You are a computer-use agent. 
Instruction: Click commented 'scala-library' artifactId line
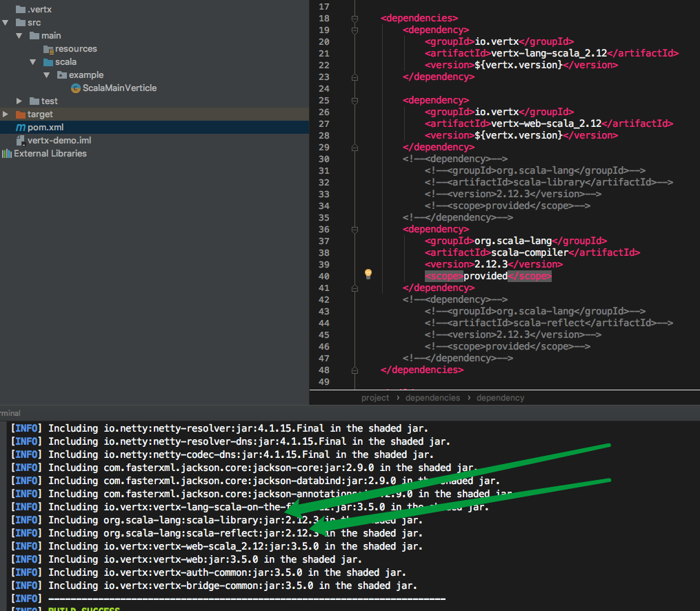pyautogui.click(x=549, y=183)
